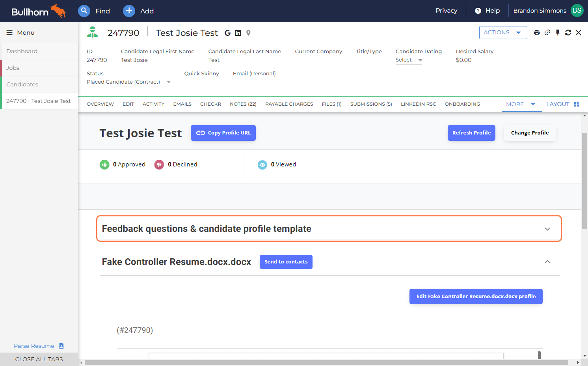Click the horizontal scrollbar at bottom
Image resolution: width=588 pixels, height=366 pixels.
coord(326,362)
